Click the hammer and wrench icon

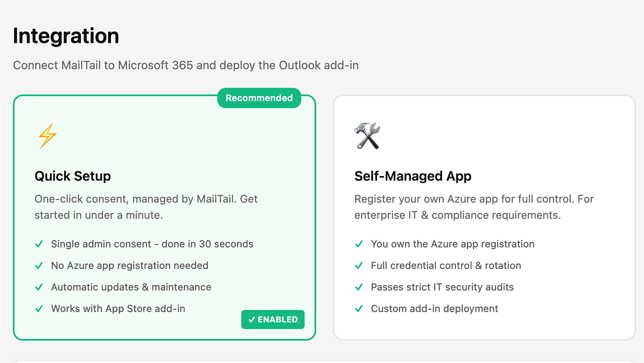(368, 137)
